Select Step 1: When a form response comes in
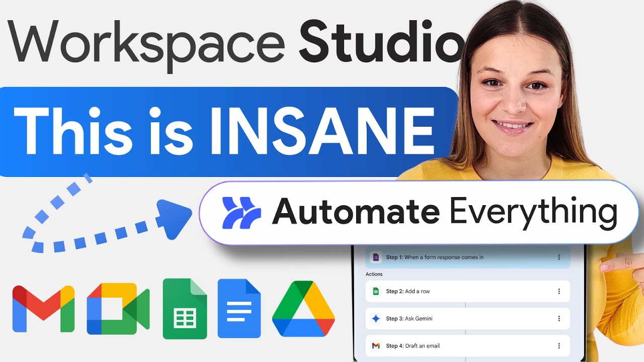 pyautogui.click(x=468, y=257)
